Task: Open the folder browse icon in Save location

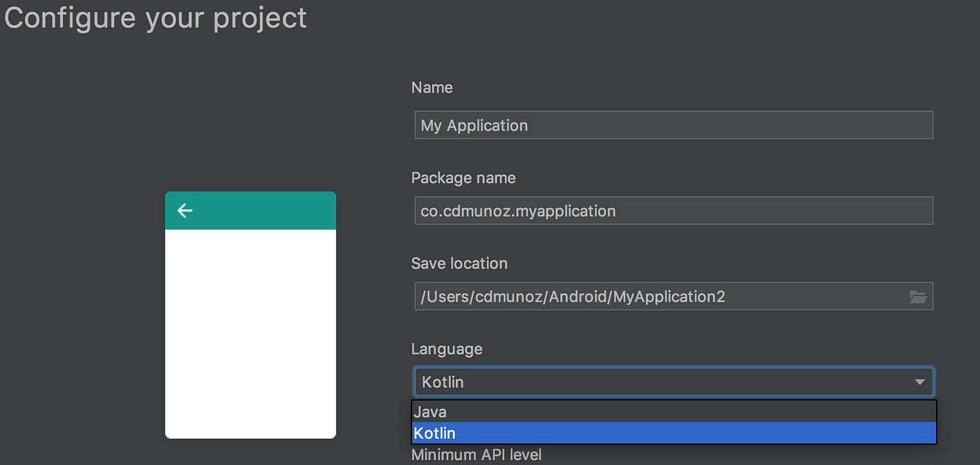Action: (x=918, y=297)
